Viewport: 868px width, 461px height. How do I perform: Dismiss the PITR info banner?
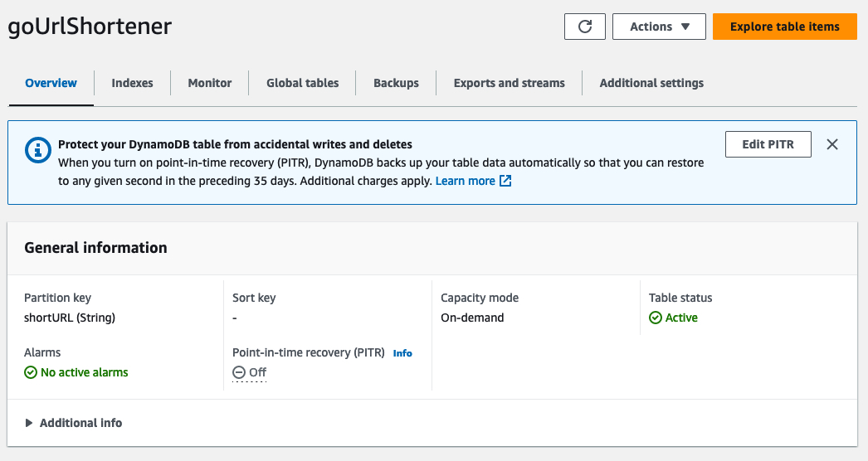[x=832, y=144]
